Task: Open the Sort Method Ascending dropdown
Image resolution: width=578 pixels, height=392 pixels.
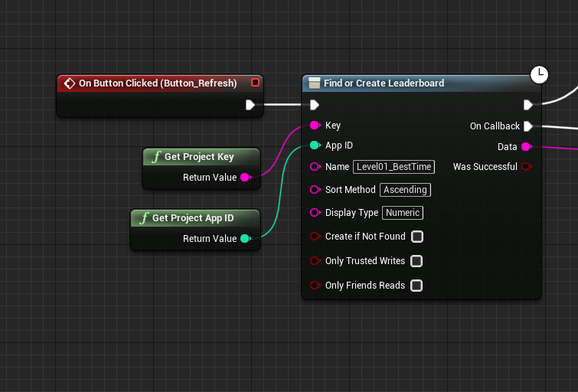Action: 405,190
